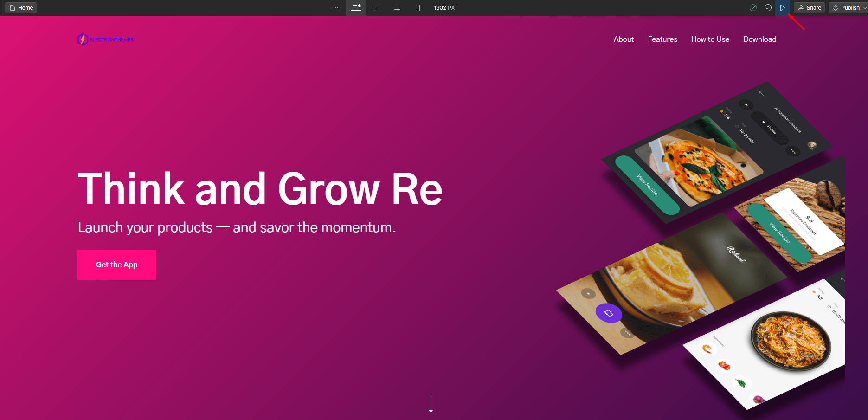868x420 pixels.
Task: Click the ElectronThemes logo
Action: pyautogui.click(x=105, y=39)
